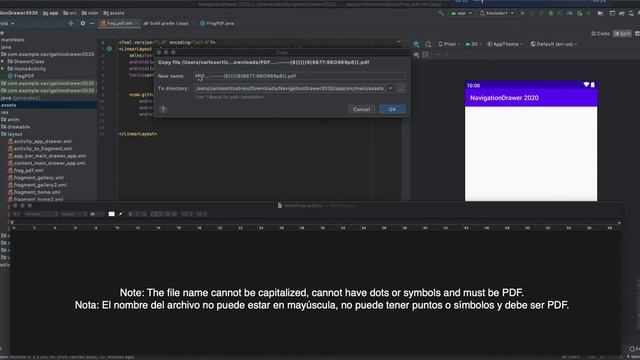The width and height of the screenshot is (640, 360).
Task: Open the app run configuration dropdown
Action: [461, 13]
